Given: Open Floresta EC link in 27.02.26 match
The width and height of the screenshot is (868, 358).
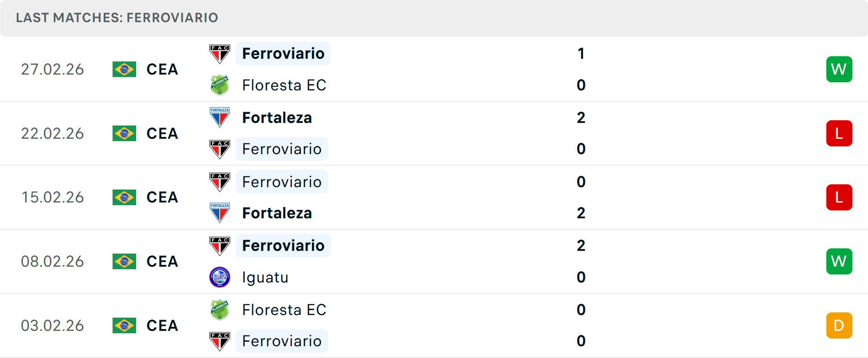Looking at the screenshot, I should [x=284, y=85].
